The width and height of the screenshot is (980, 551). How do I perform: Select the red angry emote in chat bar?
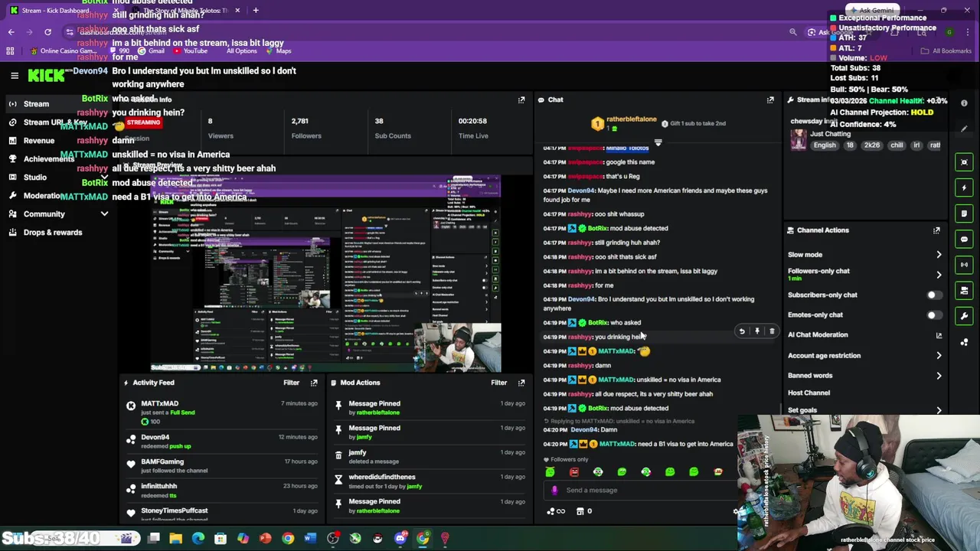574,472
